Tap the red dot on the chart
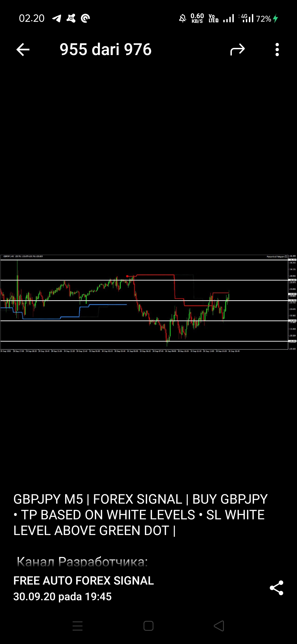The height and width of the screenshot is (644, 297). pyautogui.click(x=127, y=276)
